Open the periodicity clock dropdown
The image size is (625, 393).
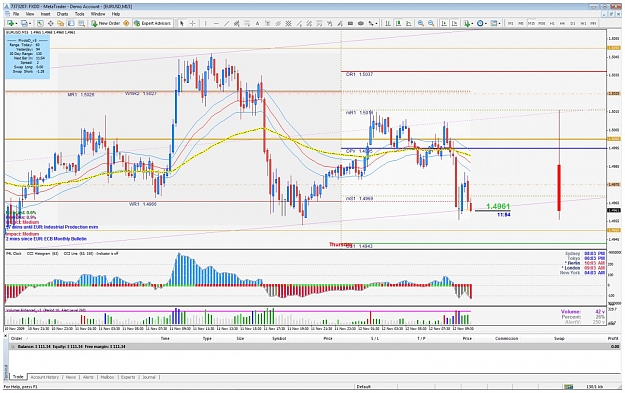(x=482, y=23)
